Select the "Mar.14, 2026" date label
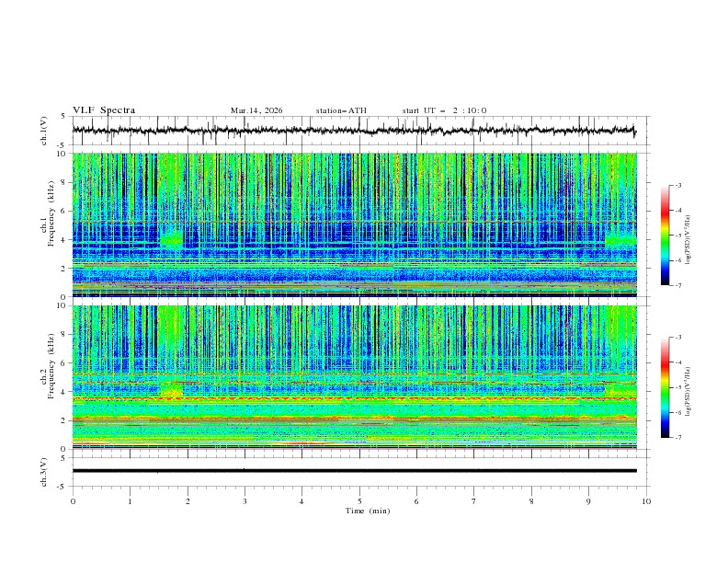This screenshot has height=563, width=728. click(256, 110)
